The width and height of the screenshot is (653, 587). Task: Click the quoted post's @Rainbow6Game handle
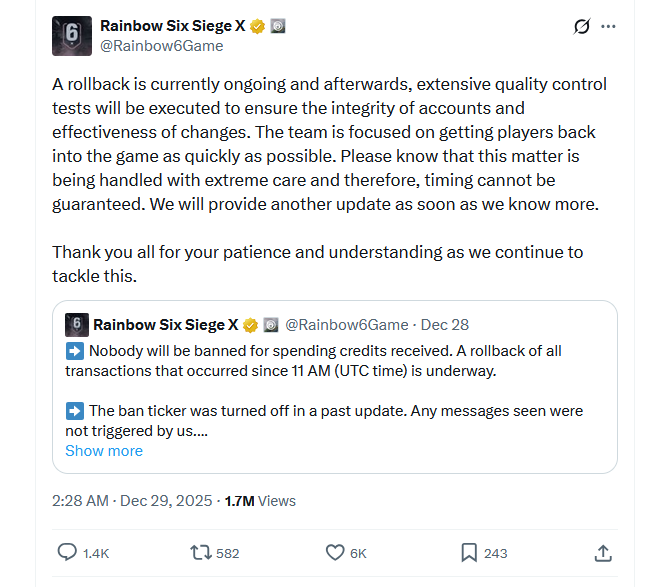point(347,325)
